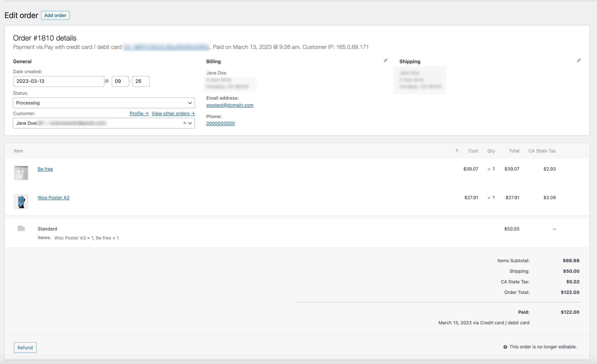Open the customer Profile link
Image resolution: width=597 pixels, height=364 pixels.
point(139,113)
